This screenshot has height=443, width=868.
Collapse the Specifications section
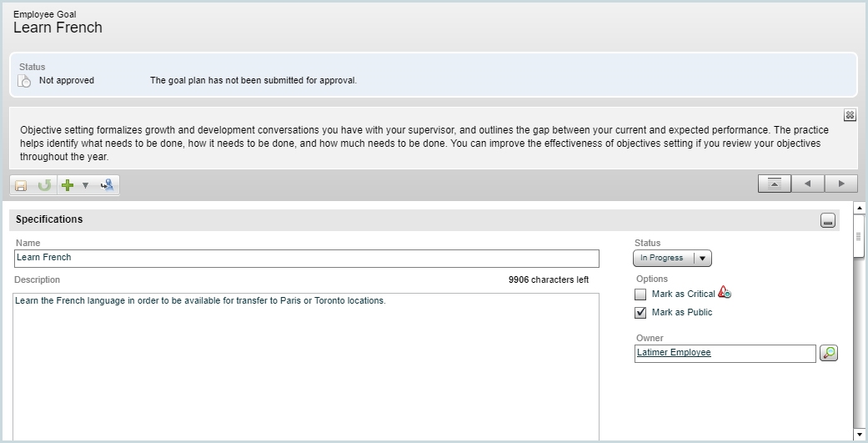[827, 220]
